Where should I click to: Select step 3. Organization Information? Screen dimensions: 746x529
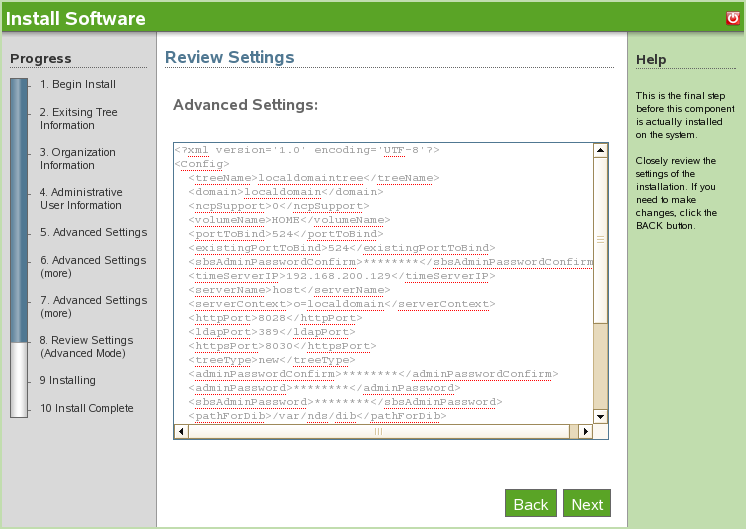[x=78, y=158]
